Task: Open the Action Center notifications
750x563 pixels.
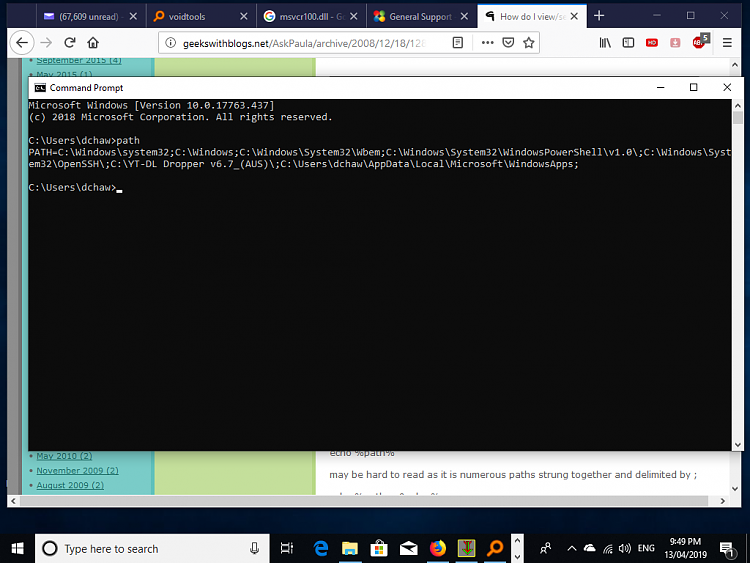Action: [x=728, y=549]
